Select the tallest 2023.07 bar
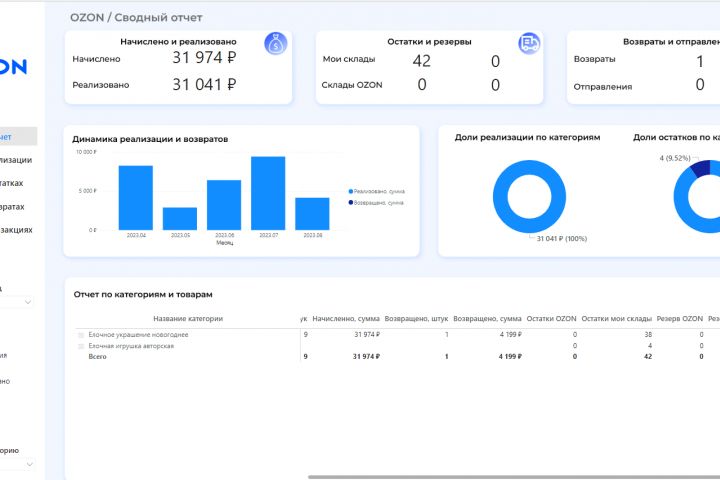Image resolution: width=720 pixels, height=480 pixels. [268, 193]
